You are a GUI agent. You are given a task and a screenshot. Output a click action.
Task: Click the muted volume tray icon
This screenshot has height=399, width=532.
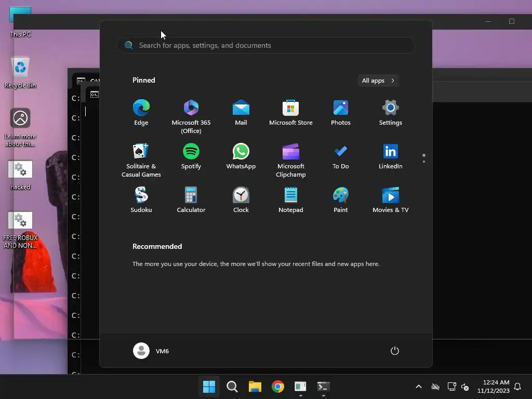coord(465,387)
